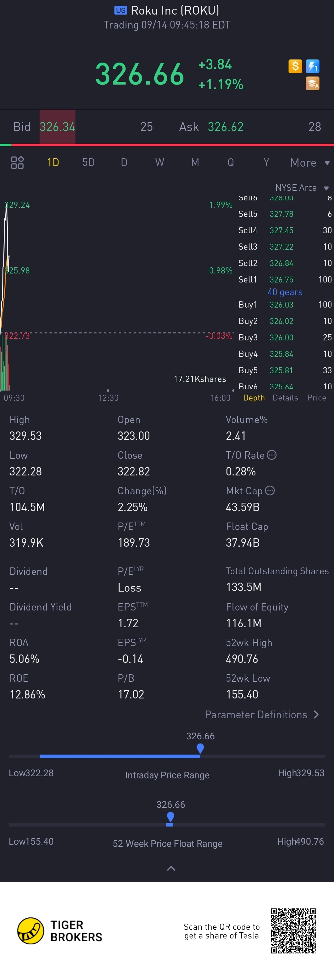The height and width of the screenshot is (980, 334).
Task: Tap the Tesla share QR code
Action: click(293, 930)
